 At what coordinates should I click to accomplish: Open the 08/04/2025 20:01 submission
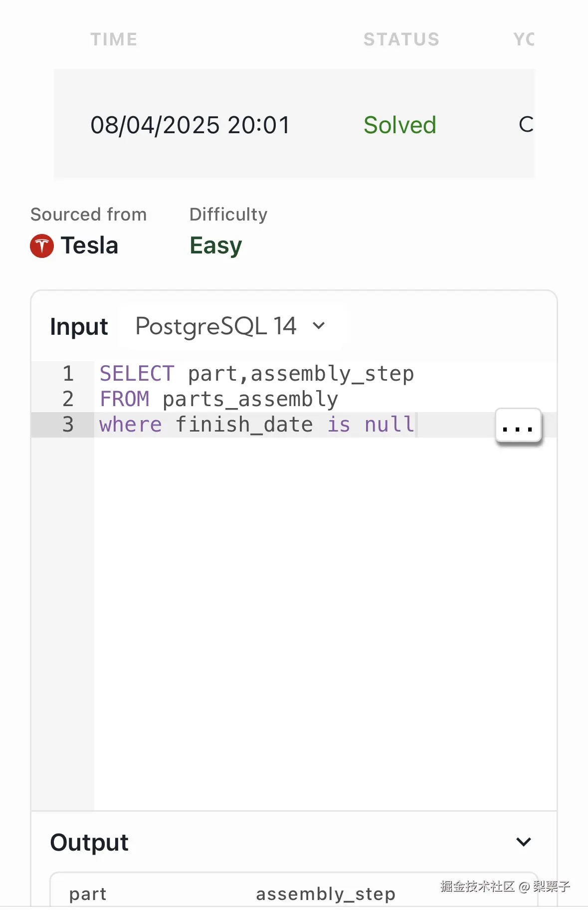(190, 125)
